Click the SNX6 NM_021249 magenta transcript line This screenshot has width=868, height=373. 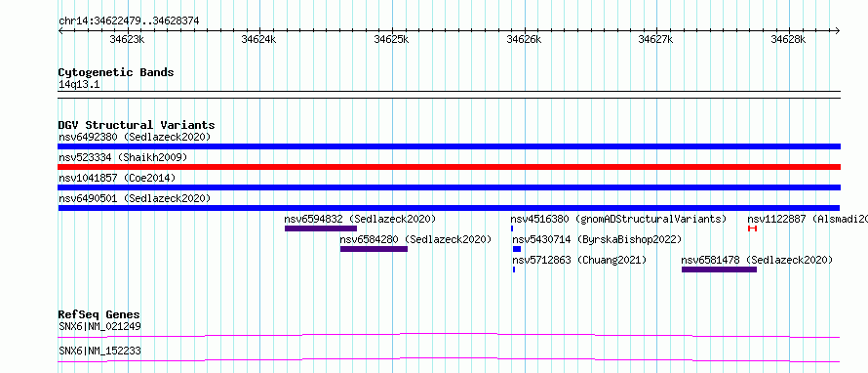tap(449, 335)
